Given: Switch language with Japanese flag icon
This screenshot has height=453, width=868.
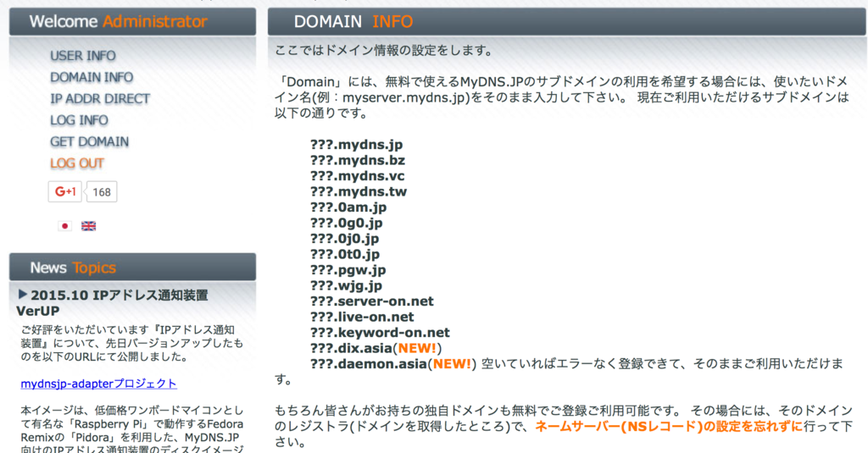Looking at the screenshot, I should (x=64, y=226).
